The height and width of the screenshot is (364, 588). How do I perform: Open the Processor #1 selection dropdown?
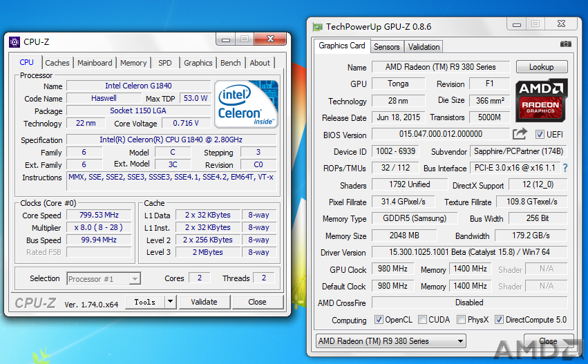coord(135,278)
